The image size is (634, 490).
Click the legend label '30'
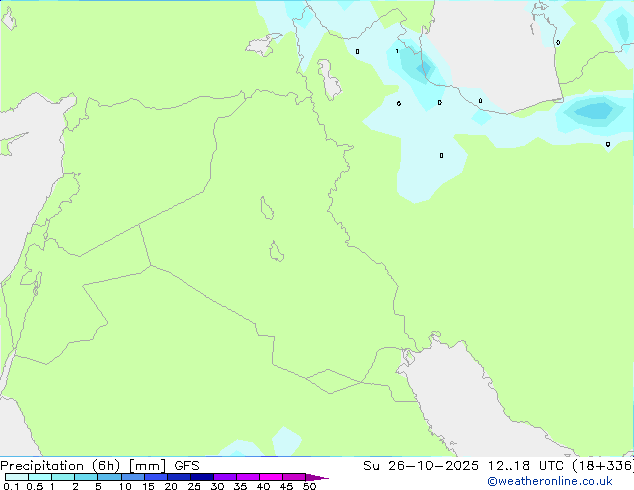pos(217,486)
